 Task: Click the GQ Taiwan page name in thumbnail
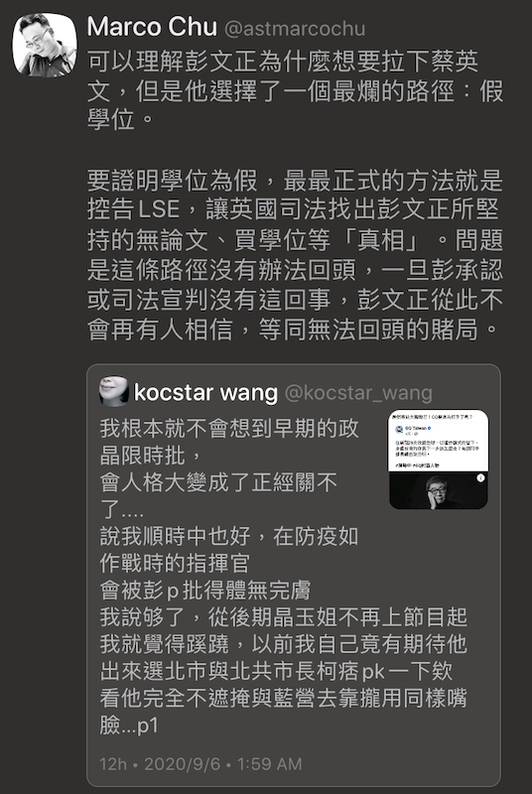click(x=416, y=429)
